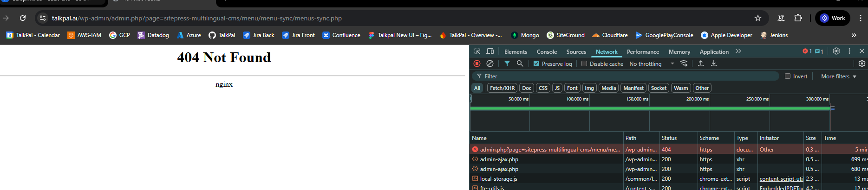
Task: Switch to the Network tab
Action: tap(607, 52)
